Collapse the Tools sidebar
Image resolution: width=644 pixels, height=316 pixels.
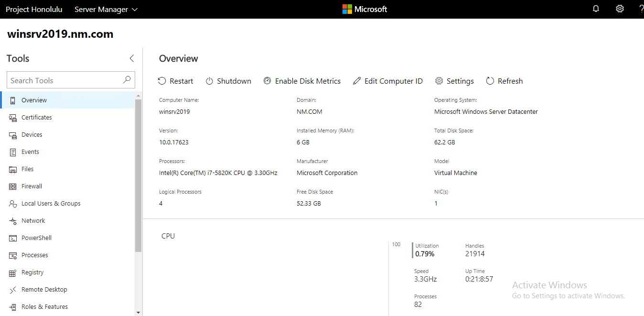pos(131,58)
